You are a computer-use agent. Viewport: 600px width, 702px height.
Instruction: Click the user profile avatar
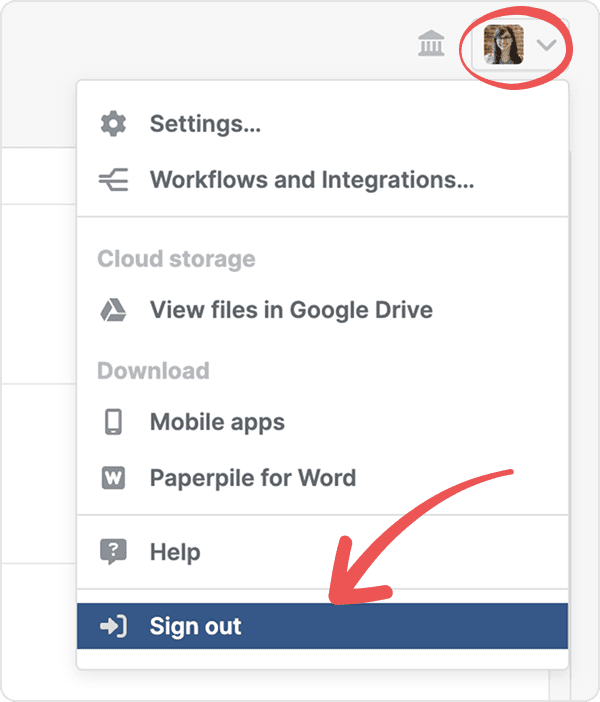coord(503,45)
